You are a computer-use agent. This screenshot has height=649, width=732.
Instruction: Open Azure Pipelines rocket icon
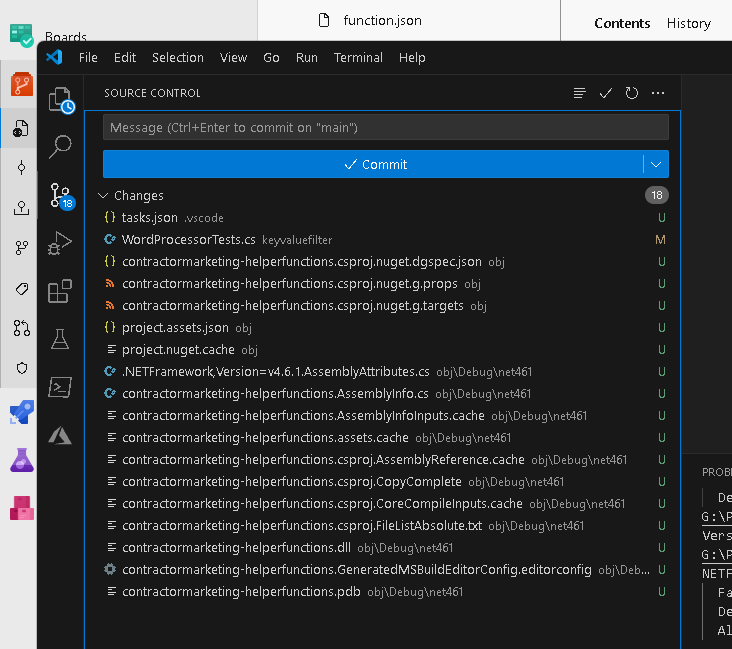[21, 412]
